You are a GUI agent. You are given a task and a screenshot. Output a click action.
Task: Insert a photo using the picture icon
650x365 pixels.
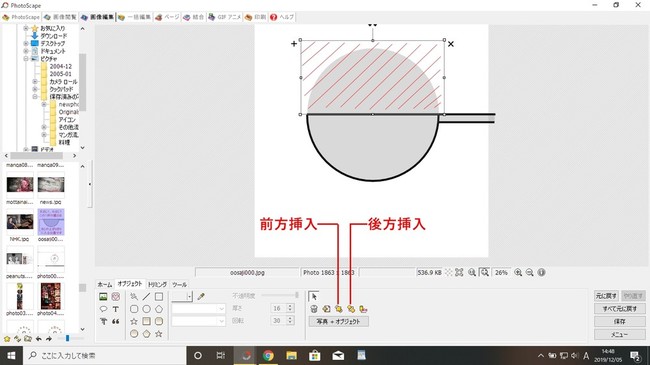[103, 297]
